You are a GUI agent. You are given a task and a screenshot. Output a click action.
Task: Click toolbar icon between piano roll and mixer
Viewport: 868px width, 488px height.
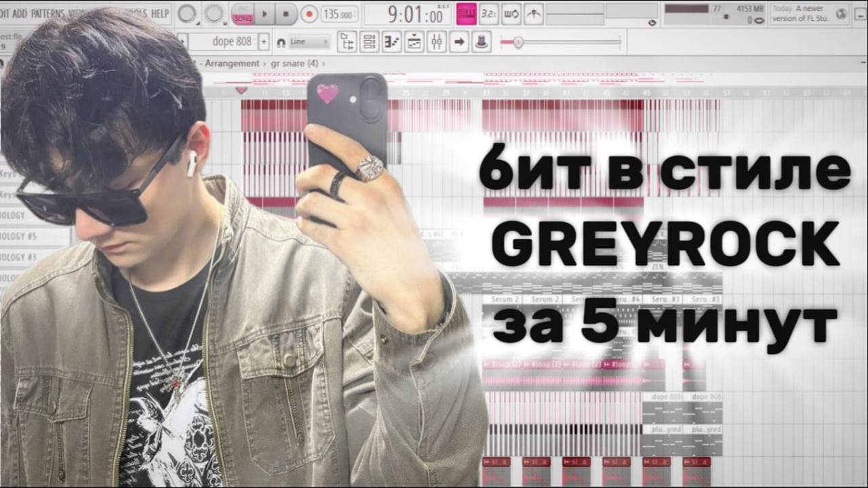414,42
